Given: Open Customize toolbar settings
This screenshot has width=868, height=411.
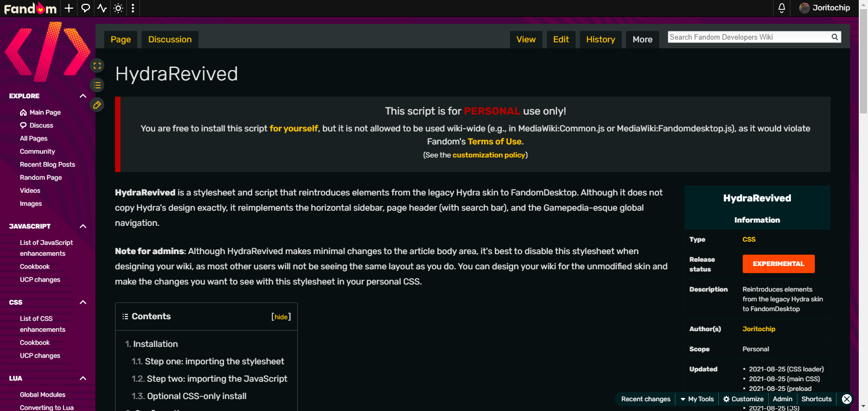Looking at the screenshot, I should click(743, 399).
